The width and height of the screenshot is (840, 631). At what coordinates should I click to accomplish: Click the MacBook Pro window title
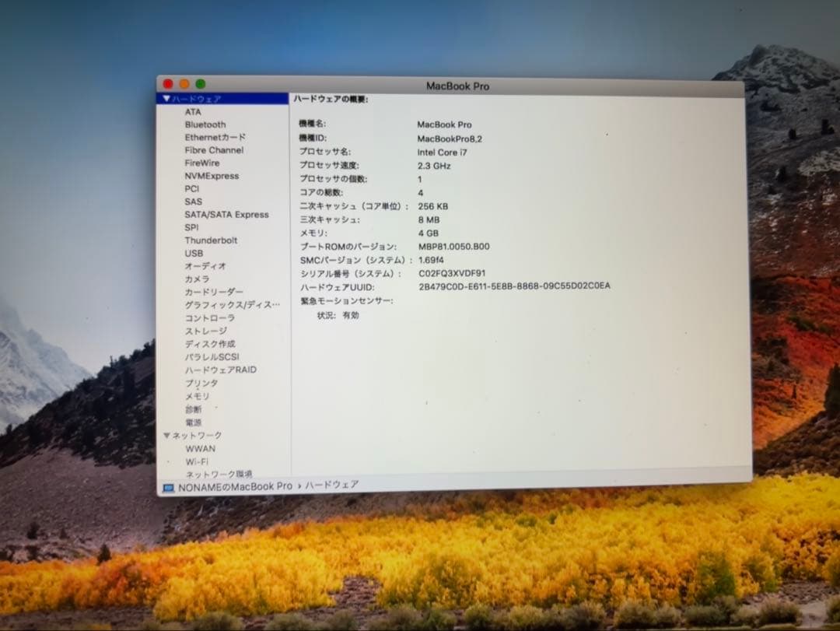coord(457,86)
